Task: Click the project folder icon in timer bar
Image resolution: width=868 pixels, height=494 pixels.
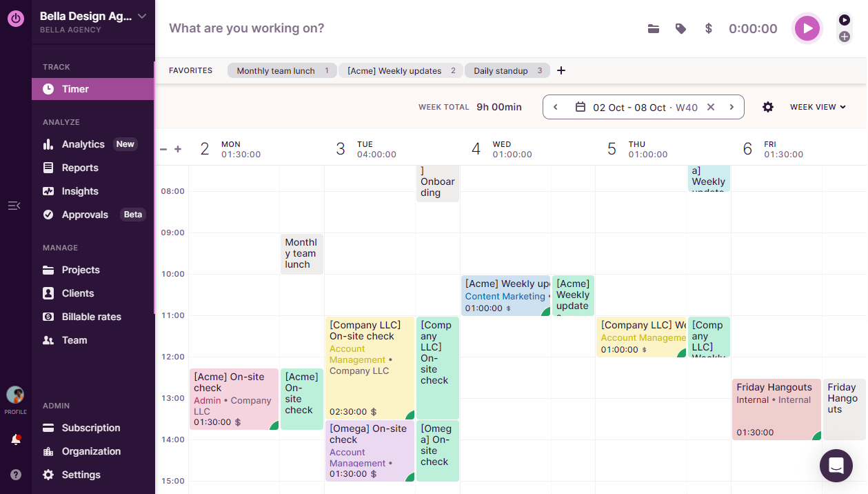Action: coord(654,29)
